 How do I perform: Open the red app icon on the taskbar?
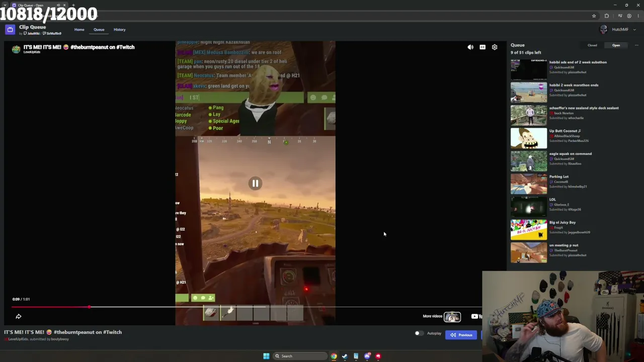(x=378, y=356)
